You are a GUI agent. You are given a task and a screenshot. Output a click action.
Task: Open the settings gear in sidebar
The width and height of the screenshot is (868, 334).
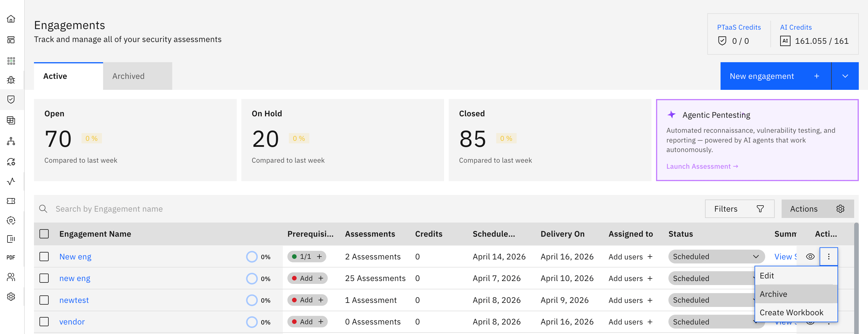pos(11,297)
